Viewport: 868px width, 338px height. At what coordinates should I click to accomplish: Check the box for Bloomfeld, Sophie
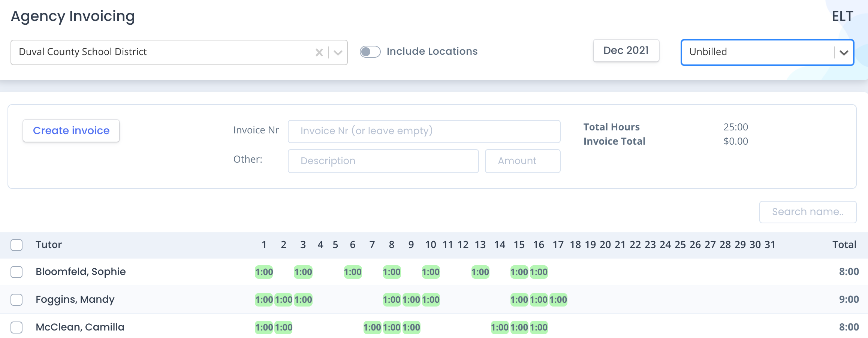pos(16,272)
